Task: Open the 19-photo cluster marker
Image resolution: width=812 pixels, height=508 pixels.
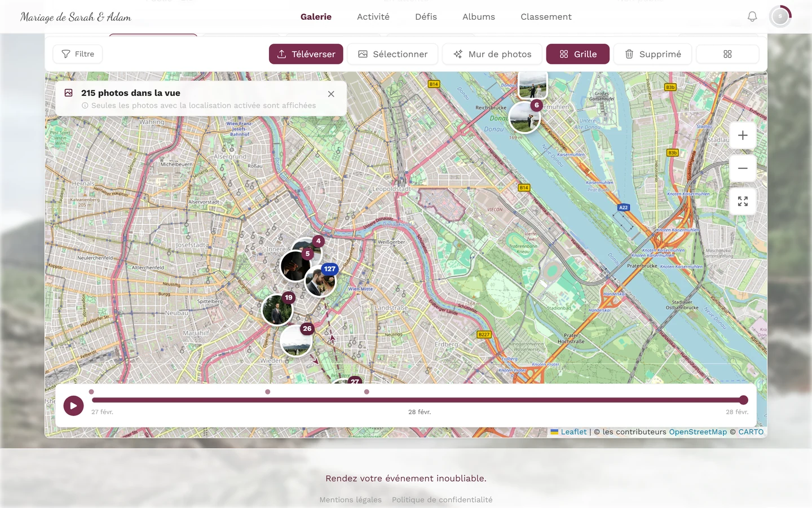Action: (x=277, y=309)
